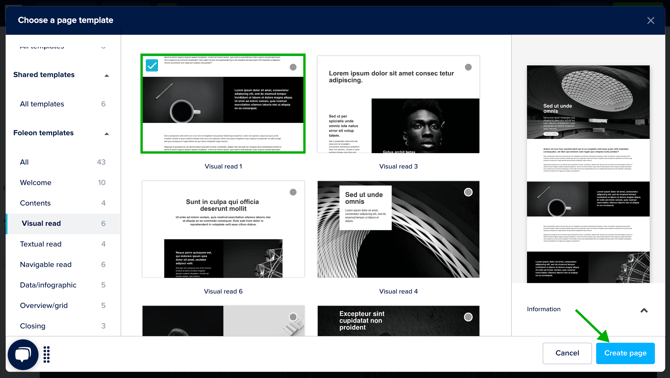
Task: Click the Visual read 6 label
Action: coord(223,291)
